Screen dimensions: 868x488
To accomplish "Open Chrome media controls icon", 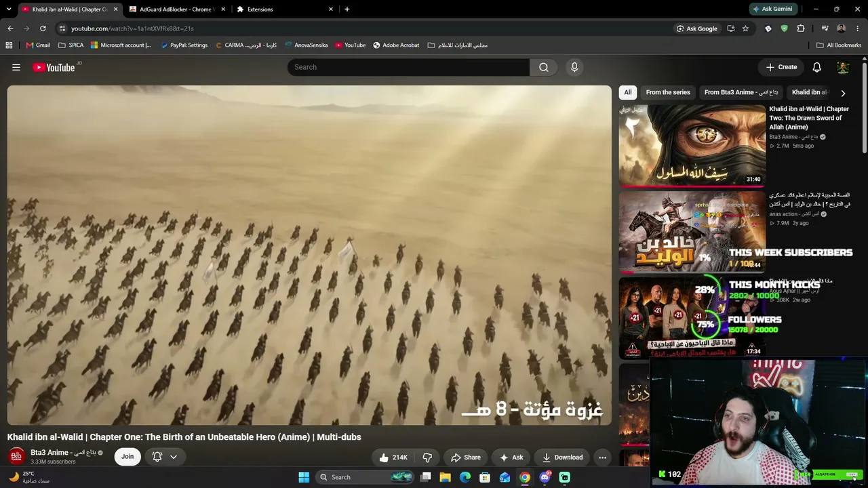I will (x=825, y=28).
